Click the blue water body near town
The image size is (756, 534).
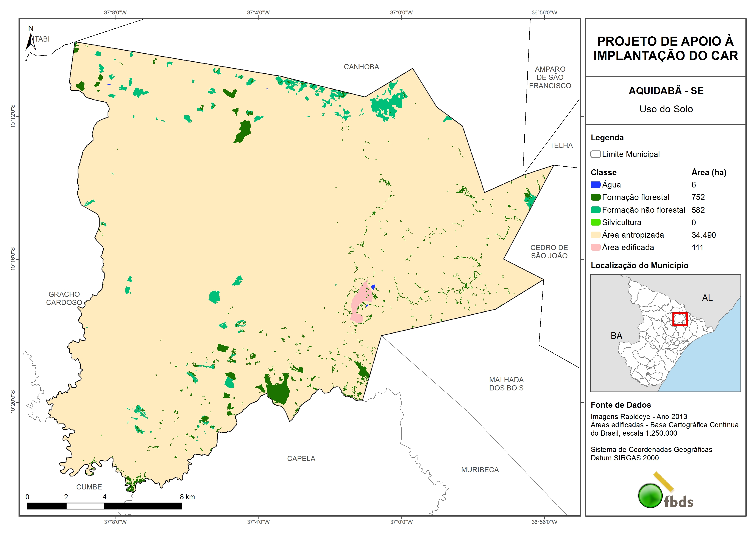(373, 287)
